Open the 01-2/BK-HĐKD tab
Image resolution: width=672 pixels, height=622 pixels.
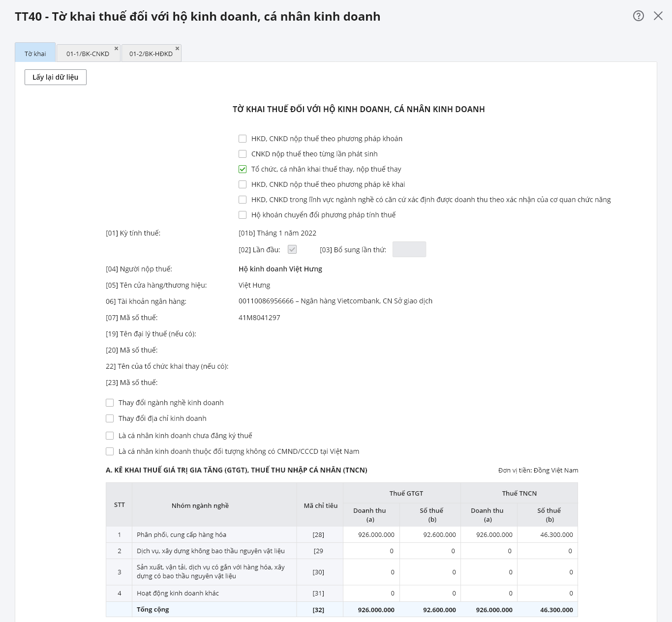coord(151,54)
